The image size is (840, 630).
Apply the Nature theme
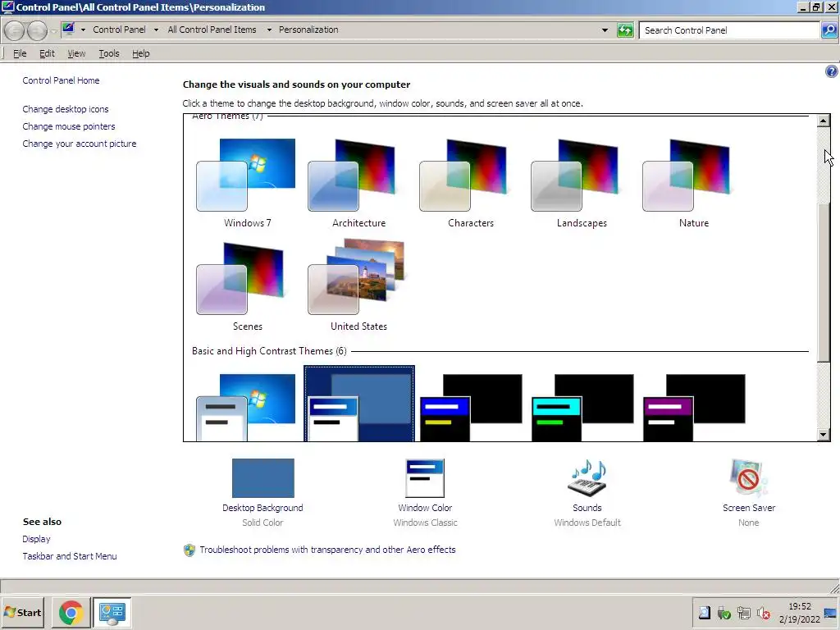(692, 184)
